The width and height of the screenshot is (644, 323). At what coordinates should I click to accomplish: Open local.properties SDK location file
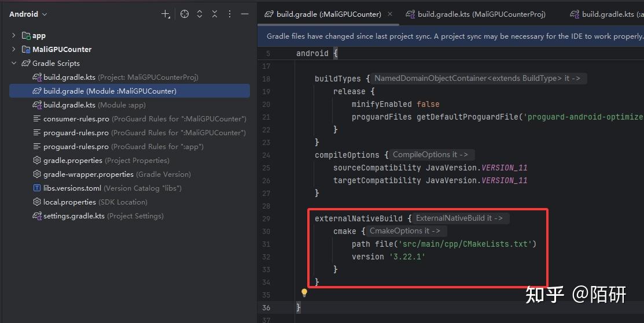tap(90, 202)
